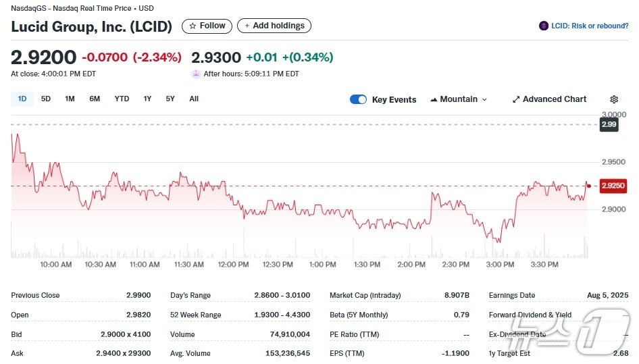Select the 1D time range tab
This screenshot has width=639, height=364.
click(x=22, y=99)
